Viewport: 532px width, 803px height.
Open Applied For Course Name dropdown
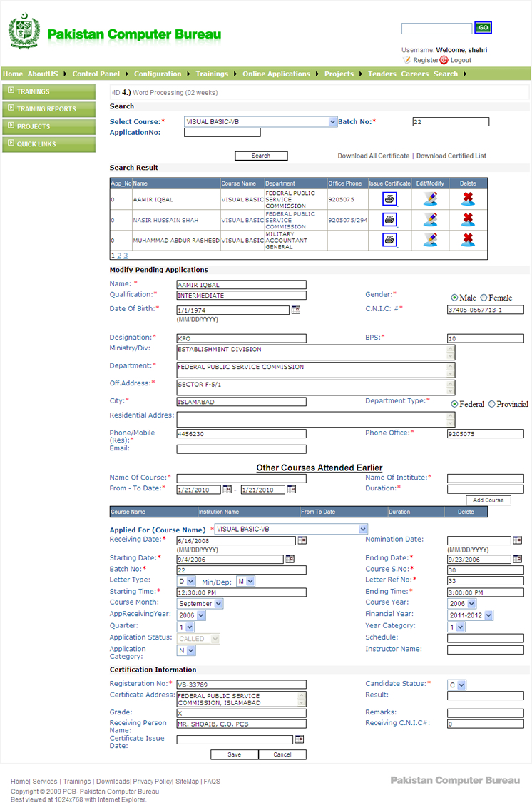coord(291,529)
